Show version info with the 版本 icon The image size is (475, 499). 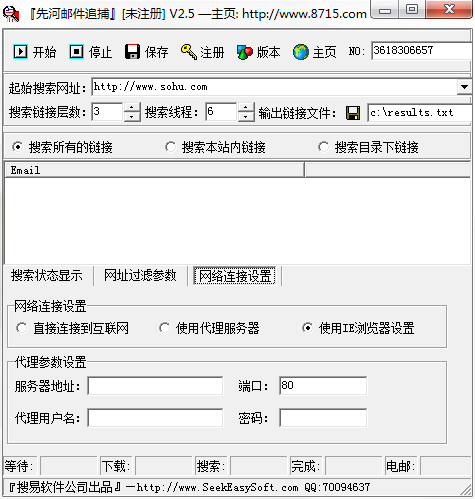245,52
